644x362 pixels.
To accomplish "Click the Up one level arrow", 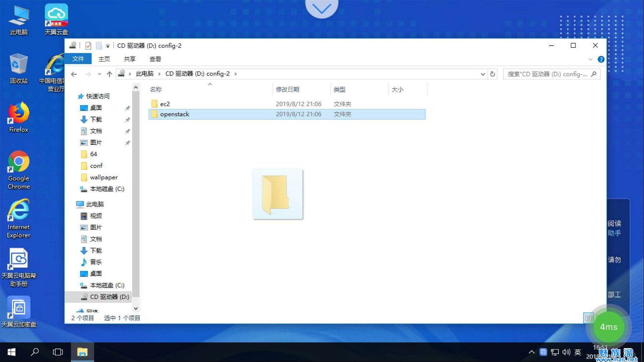I will click(109, 74).
